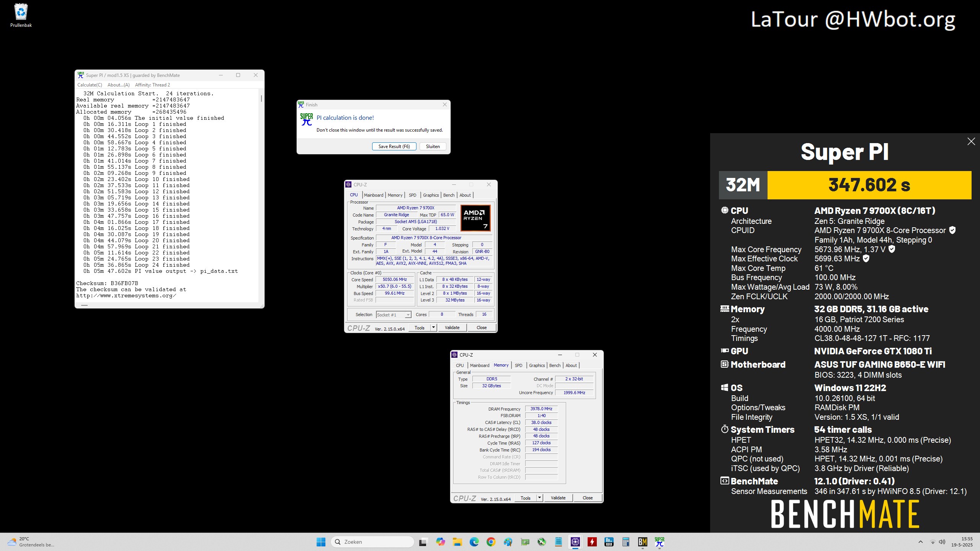
Task: Open the volume tray icon
Action: pyautogui.click(x=942, y=542)
